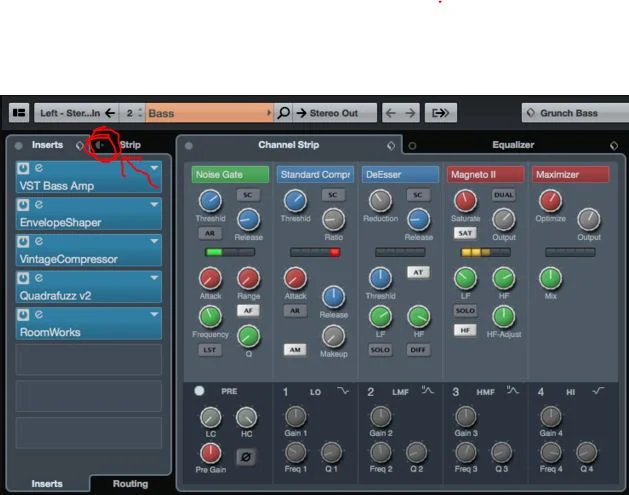The height and width of the screenshot is (495, 629).
Task: Click the Bass channel name field
Action: click(209, 113)
